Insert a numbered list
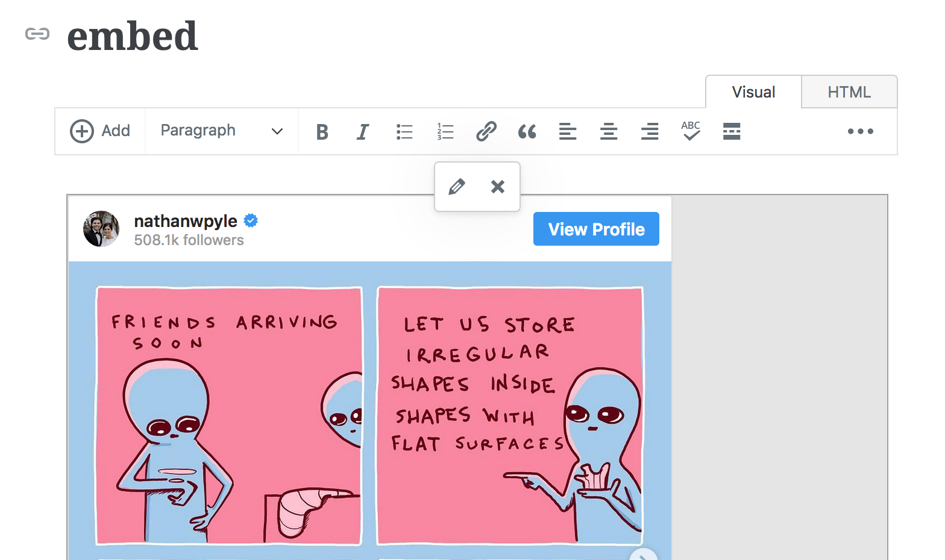Viewport: 945px width, 560px height. click(445, 132)
